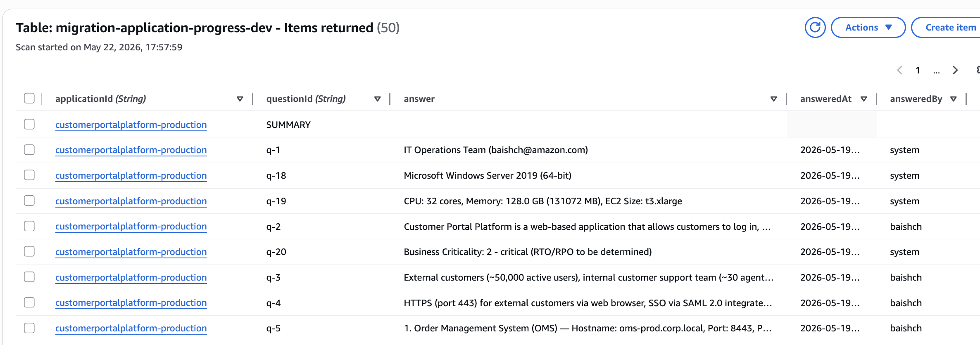Go to next page arrow
The height and width of the screenshot is (345, 980).
tap(955, 70)
